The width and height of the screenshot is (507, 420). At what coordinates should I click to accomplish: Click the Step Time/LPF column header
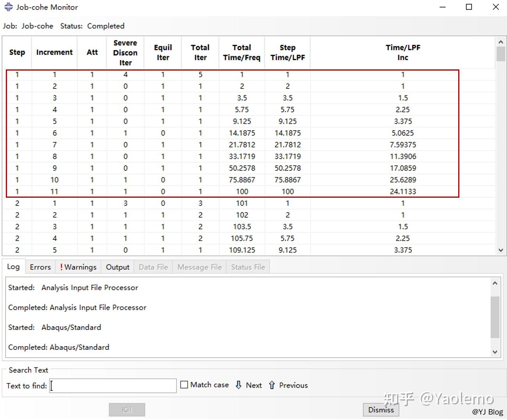pos(288,52)
